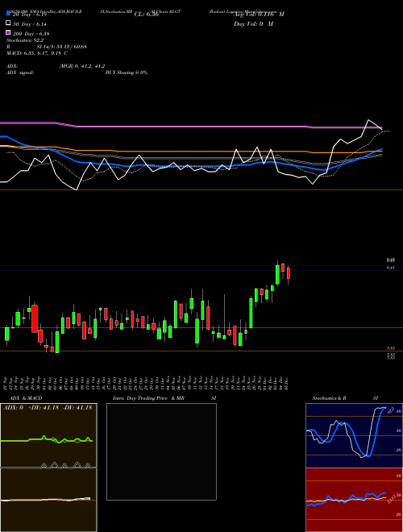Click the 'BUY Slowing @ 0%' signal text
The width and height of the screenshot is (403, 532).
coord(127,73)
